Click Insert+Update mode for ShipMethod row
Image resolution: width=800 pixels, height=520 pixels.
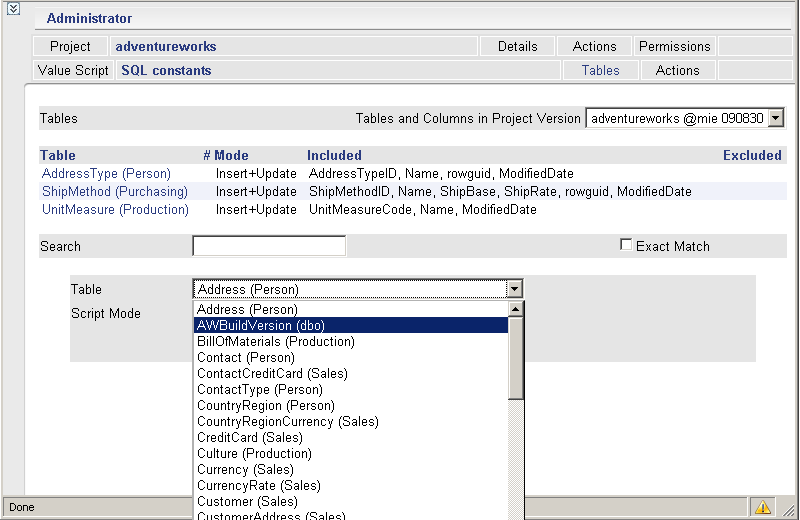(256, 191)
